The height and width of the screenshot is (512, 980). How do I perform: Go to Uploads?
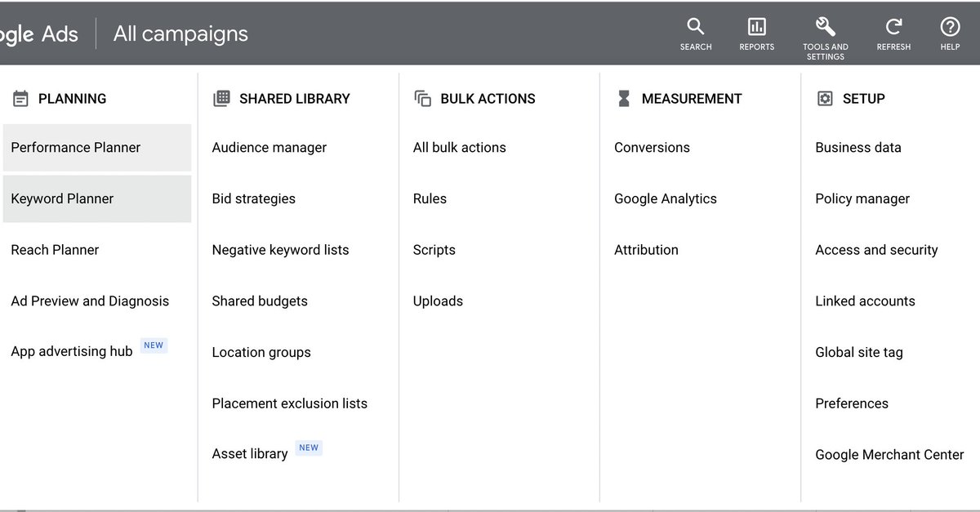tap(438, 301)
